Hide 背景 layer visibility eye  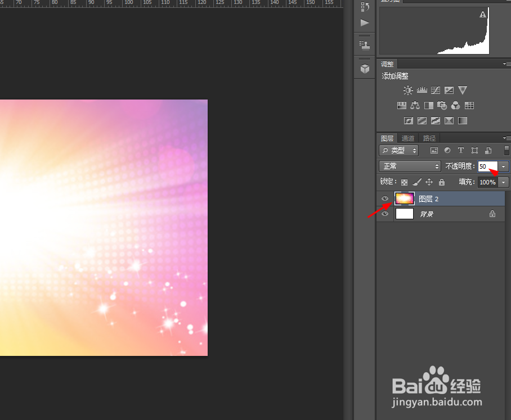385,214
